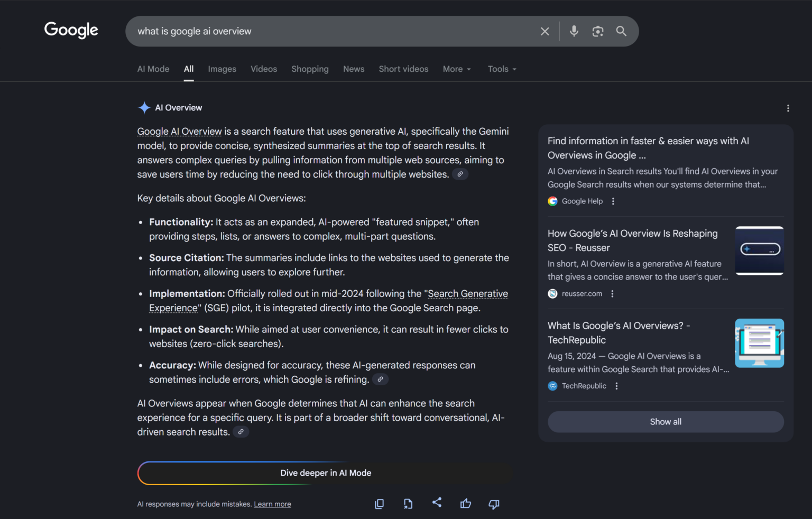Share the AI Overview
The height and width of the screenshot is (519, 812).
point(437,503)
